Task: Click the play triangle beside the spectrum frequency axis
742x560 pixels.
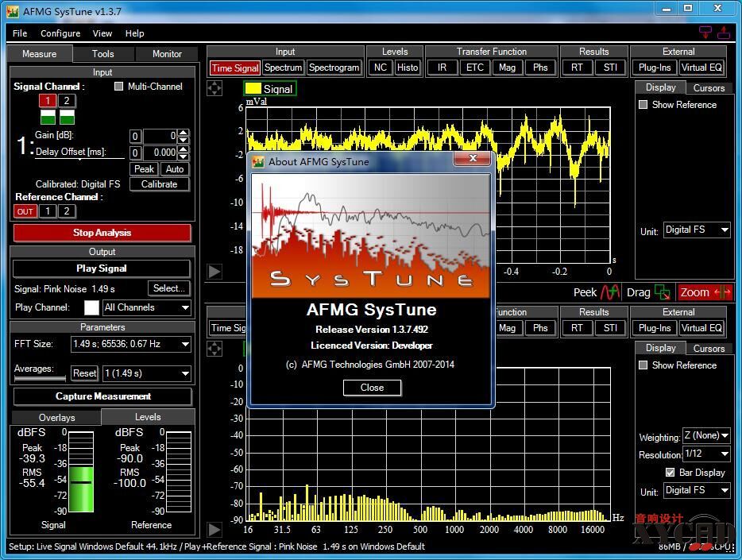Action: coord(214,530)
